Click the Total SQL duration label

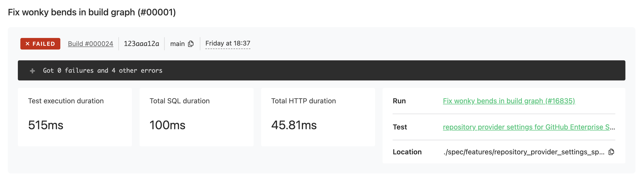[x=179, y=101]
